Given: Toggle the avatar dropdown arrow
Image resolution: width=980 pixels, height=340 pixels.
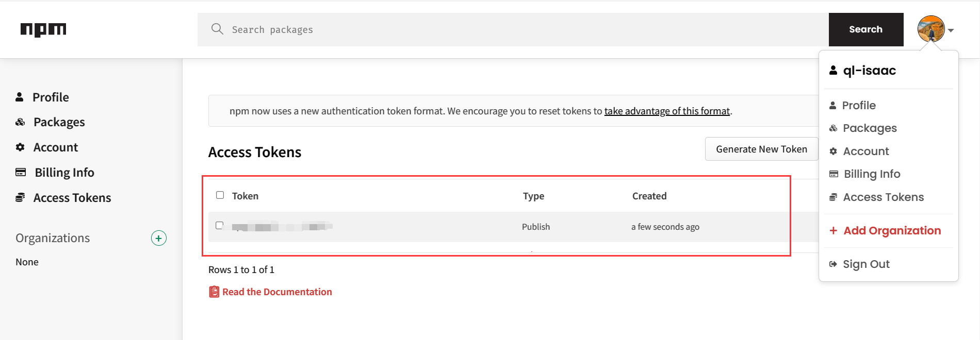Looking at the screenshot, I should (x=951, y=30).
